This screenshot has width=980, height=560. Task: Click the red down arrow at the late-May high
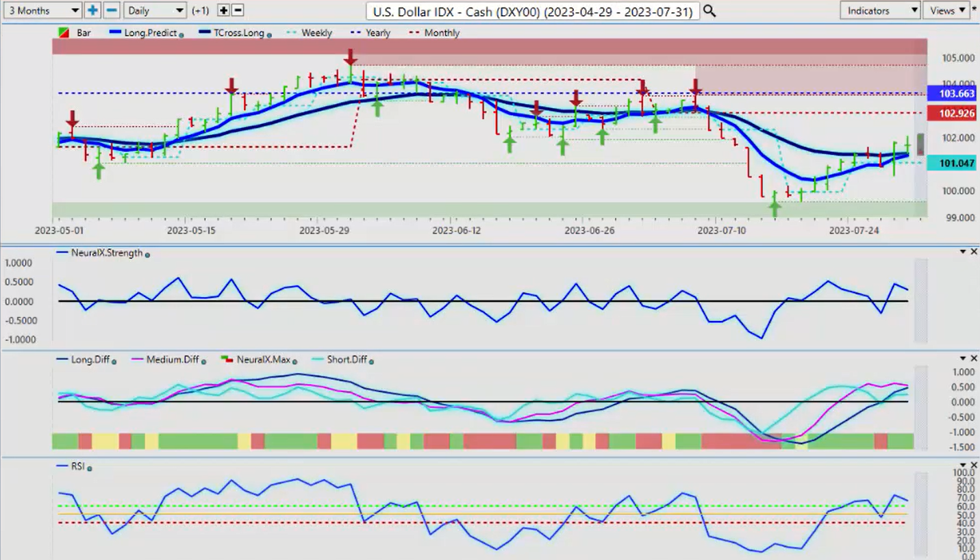[x=351, y=57]
